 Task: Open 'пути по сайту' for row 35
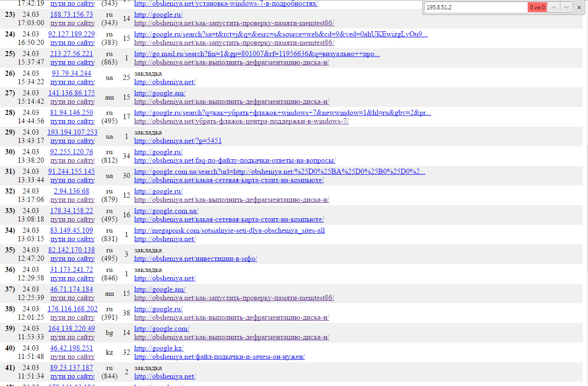click(x=73, y=258)
